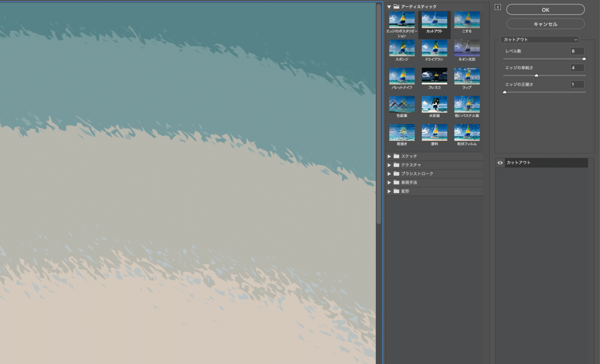Click the preview area vertical scrollbar
The height and width of the screenshot is (364, 600).
click(379, 114)
